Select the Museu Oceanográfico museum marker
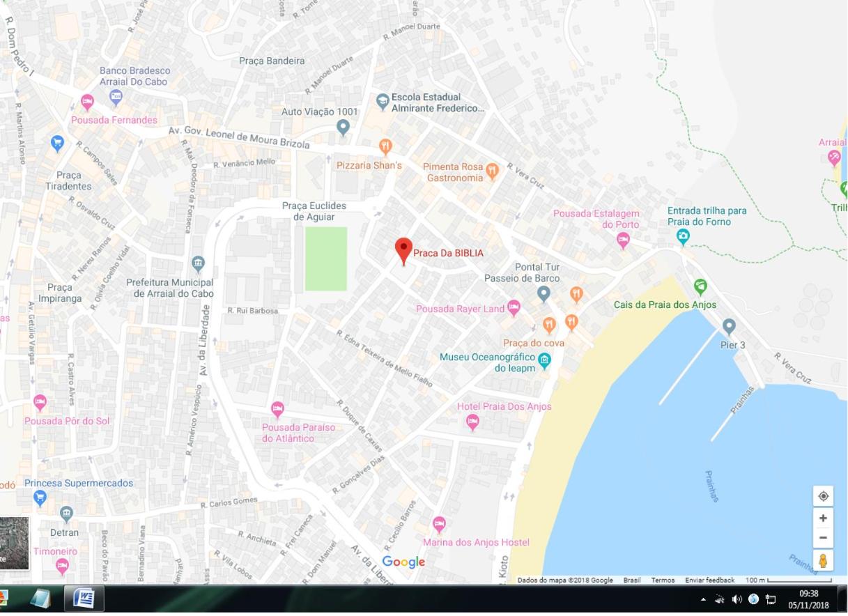This screenshot has height=616, width=848. click(x=545, y=360)
